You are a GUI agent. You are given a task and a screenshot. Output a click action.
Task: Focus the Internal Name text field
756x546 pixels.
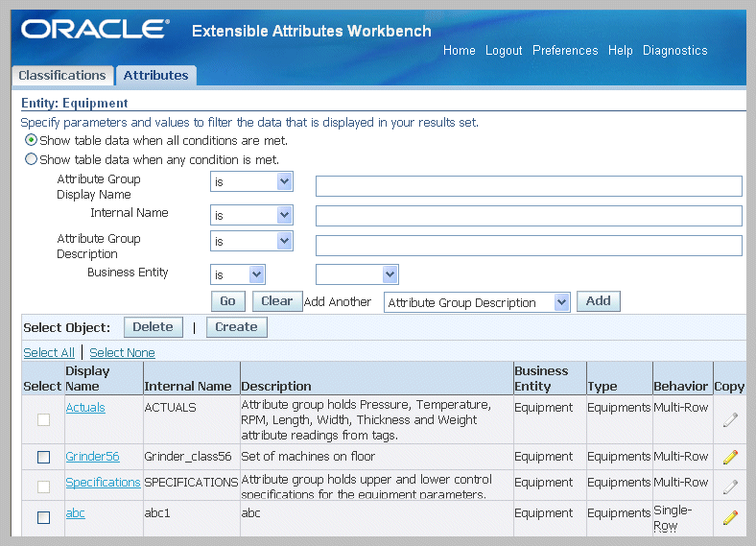click(x=529, y=216)
